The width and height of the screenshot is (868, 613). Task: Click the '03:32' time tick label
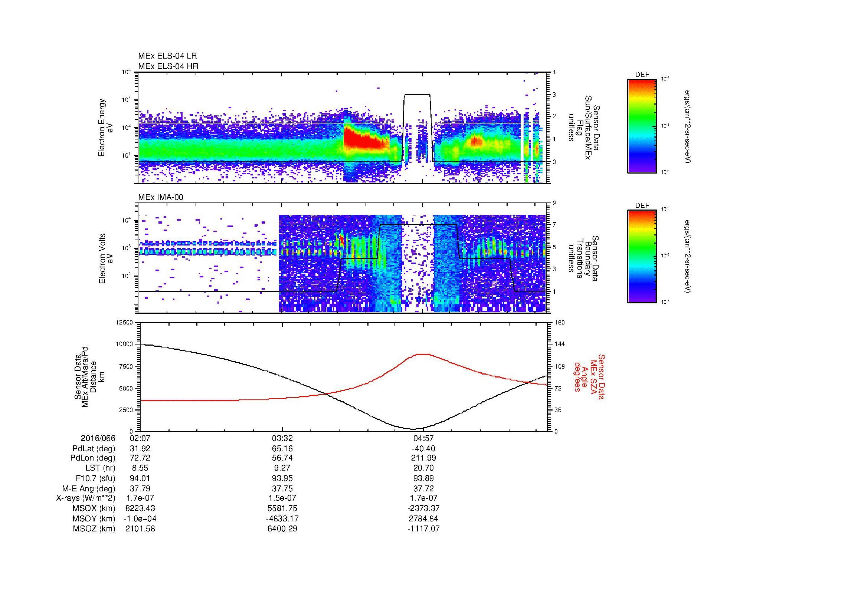tap(282, 438)
